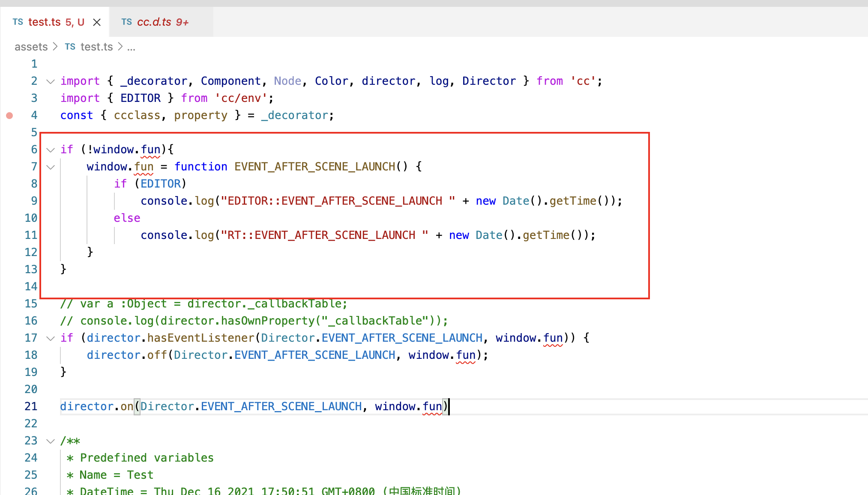Fold the hasEventListener block at line 17

pyautogui.click(x=51, y=338)
